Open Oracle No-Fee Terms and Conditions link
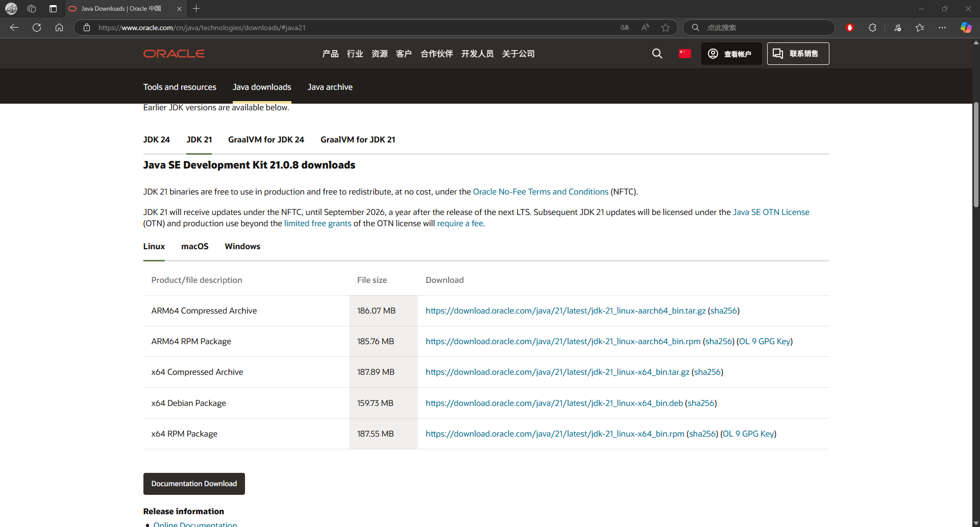This screenshot has height=527, width=980. pos(541,192)
